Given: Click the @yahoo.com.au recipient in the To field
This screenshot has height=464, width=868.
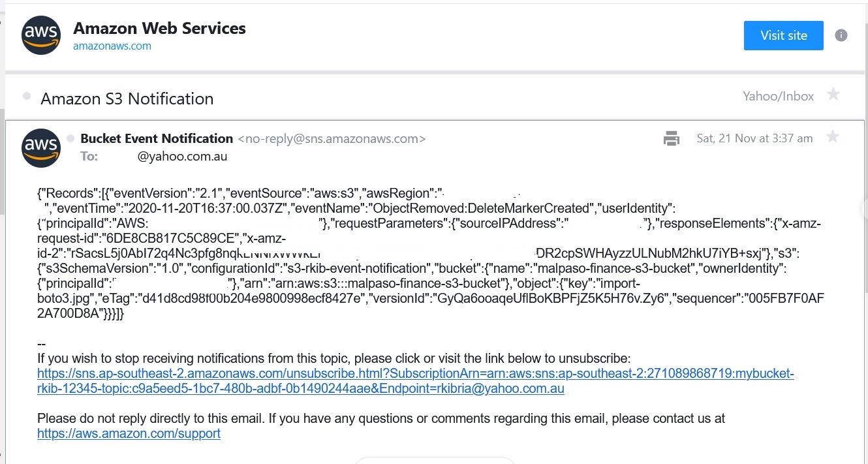Looking at the screenshot, I should click(182, 157).
